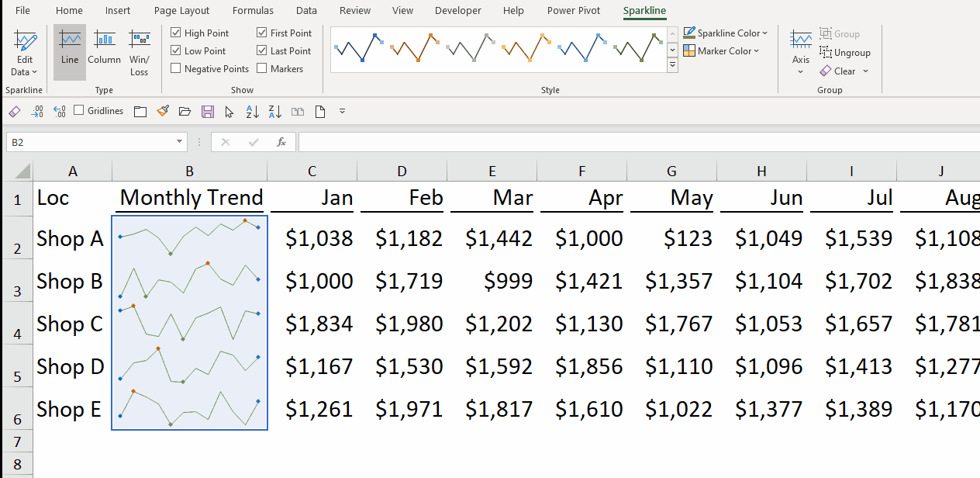Open the Name Box dropdown arrow
Screen dimensions: 980x478
[180, 142]
